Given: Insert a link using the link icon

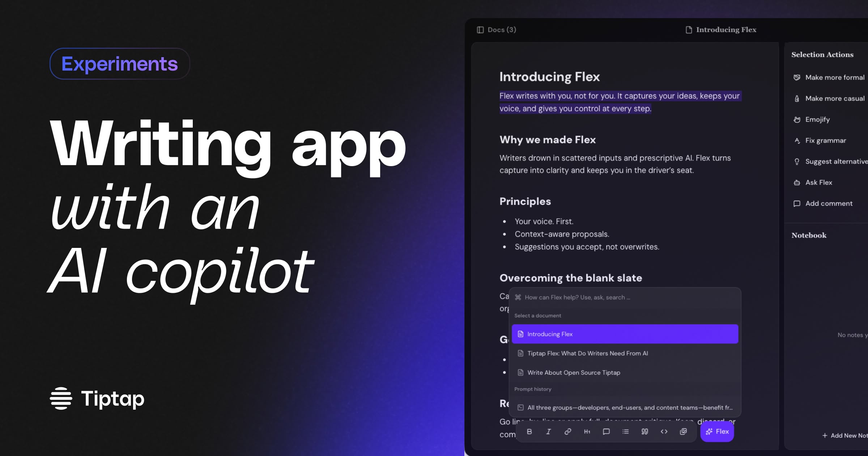Looking at the screenshot, I should (568, 431).
